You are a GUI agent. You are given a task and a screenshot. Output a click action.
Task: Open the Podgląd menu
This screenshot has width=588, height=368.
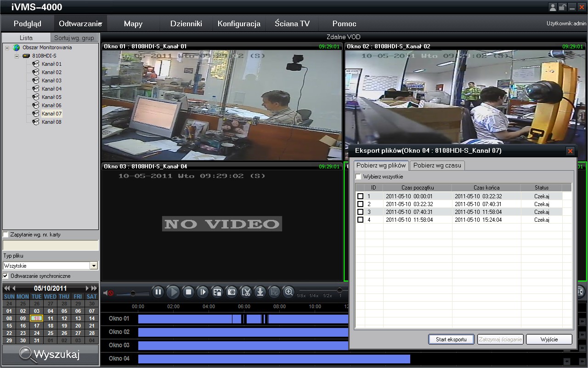pos(28,23)
